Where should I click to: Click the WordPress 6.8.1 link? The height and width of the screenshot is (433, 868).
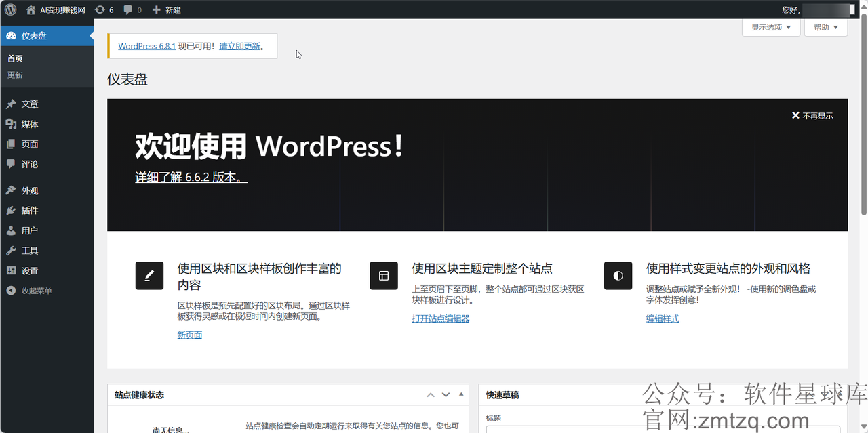click(x=147, y=46)
